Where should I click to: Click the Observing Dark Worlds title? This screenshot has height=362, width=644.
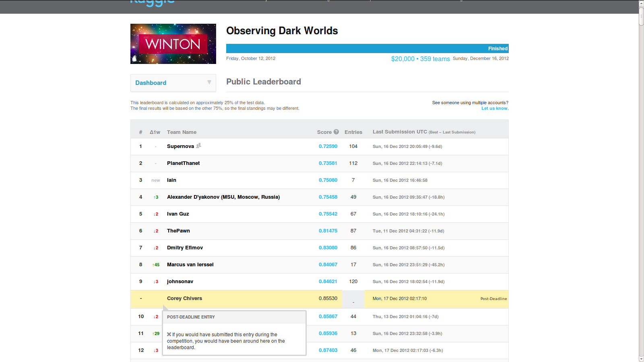(x=282, y=31)
